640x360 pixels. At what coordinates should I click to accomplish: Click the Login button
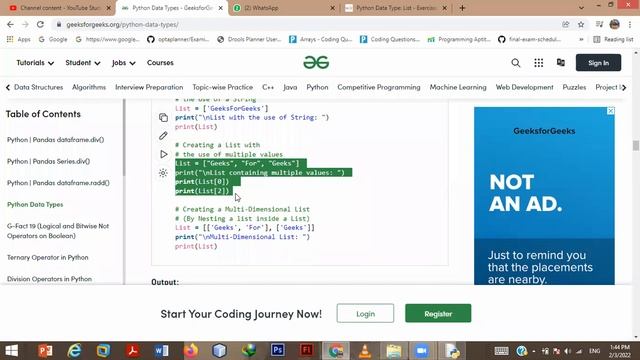(365, 313)
